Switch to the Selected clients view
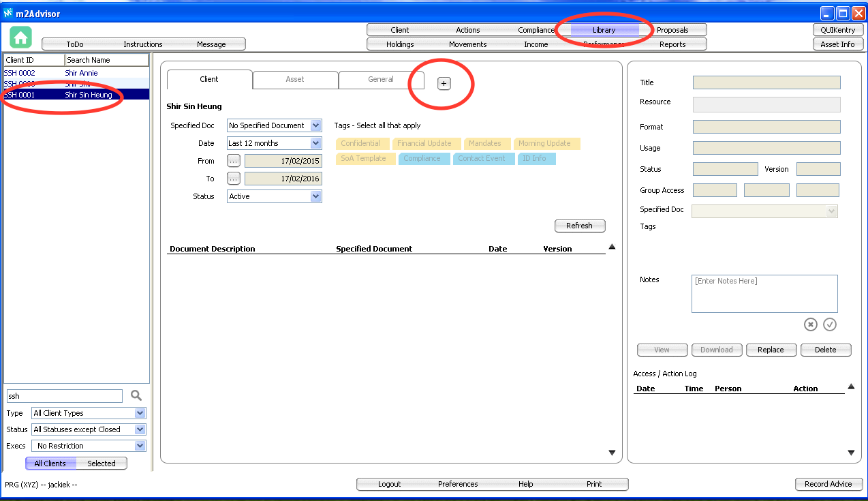Image resolution: width=868 pixels, height=501 pixels. 102,464
